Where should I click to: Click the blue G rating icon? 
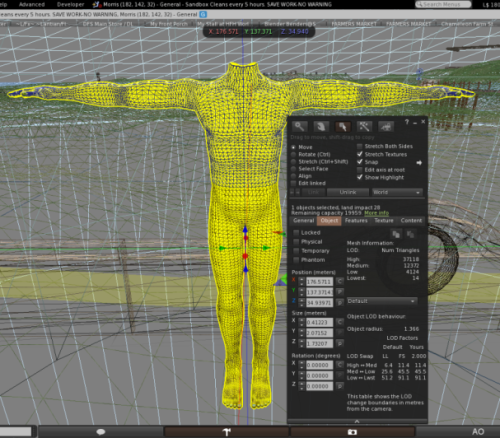[x=203, y=14]
